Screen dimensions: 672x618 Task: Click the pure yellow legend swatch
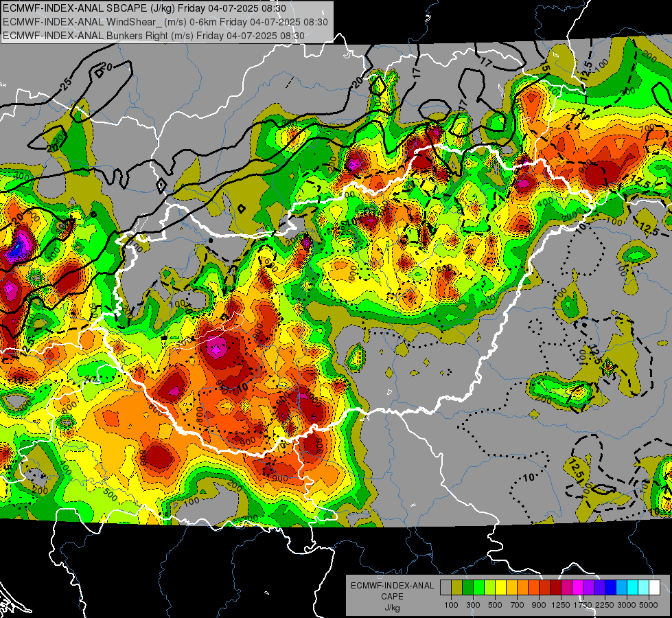(500, 588)
